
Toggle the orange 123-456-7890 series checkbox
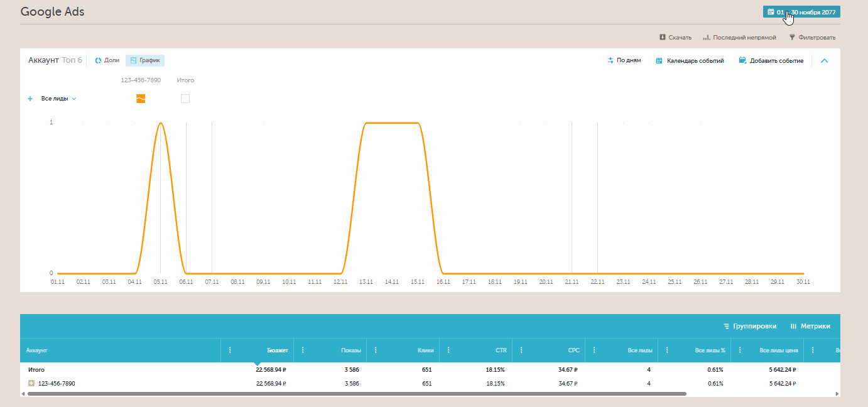click(x=141, y=99)
